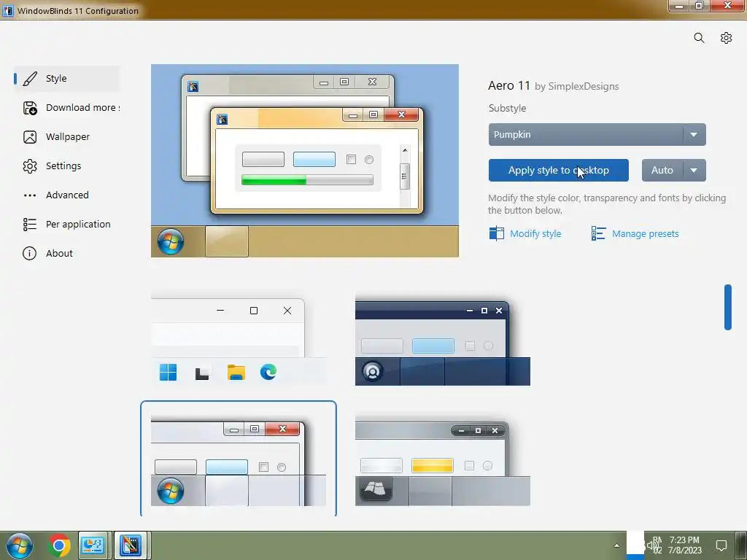Show hidden tray icons arrow
747x560 pixels.
(x=616, y=545)
